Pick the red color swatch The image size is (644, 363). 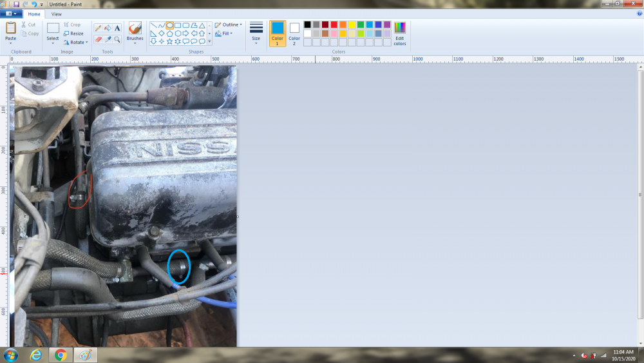pyautogui.click(x=334, y=25)
